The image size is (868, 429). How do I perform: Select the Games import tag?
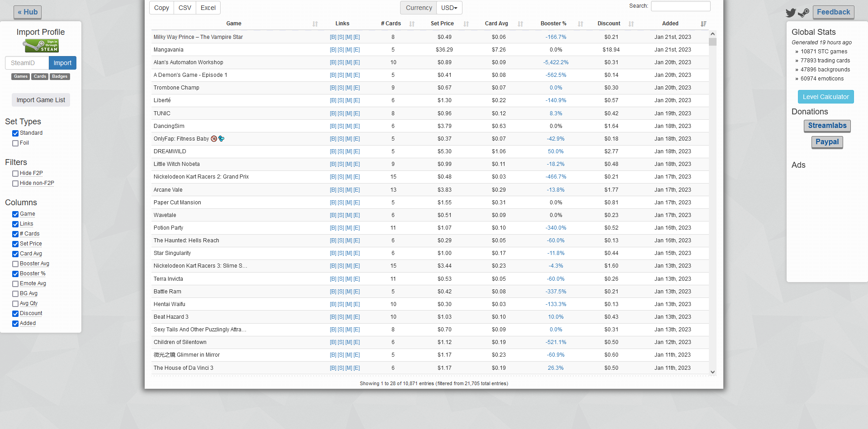21,76
